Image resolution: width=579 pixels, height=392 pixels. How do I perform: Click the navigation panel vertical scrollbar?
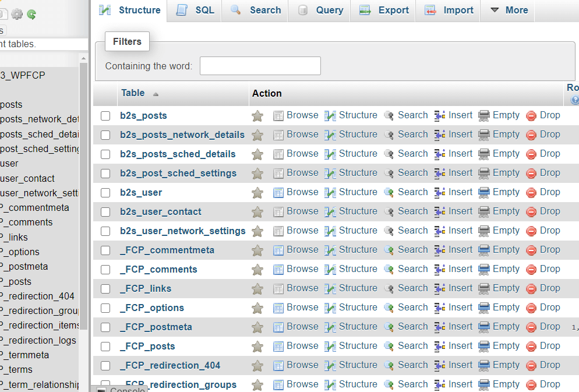tap(83, 196)
